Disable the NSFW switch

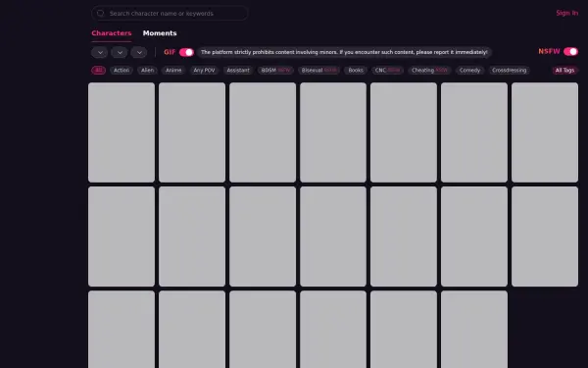click(x=570, y=51)
